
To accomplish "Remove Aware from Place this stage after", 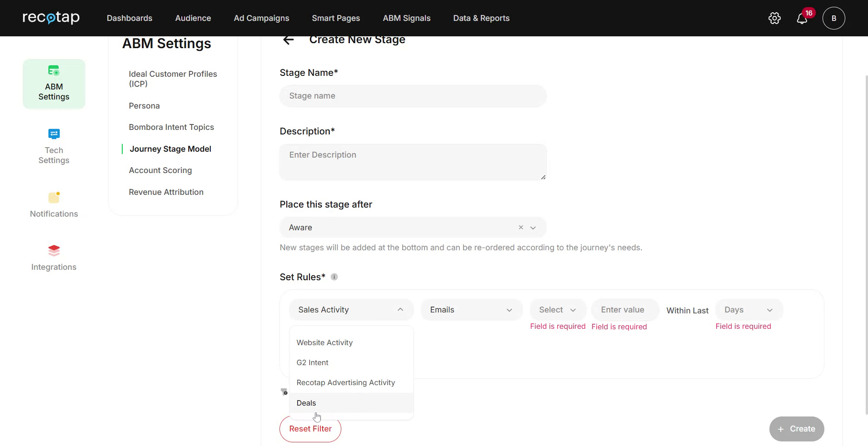I will click(520, 227).
